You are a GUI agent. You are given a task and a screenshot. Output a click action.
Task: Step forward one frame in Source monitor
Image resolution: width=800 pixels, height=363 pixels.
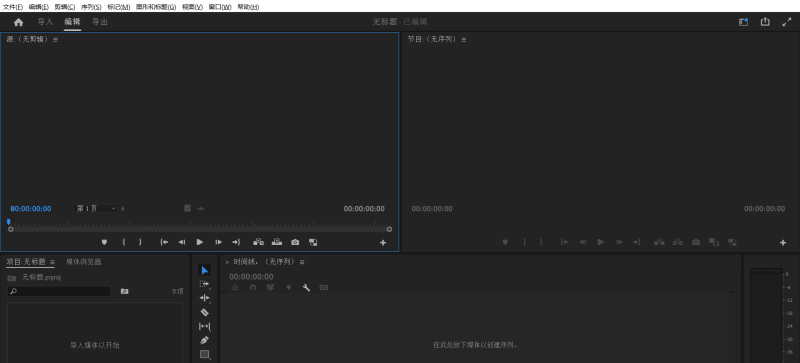pyautogui.click(x=218, y=242)
